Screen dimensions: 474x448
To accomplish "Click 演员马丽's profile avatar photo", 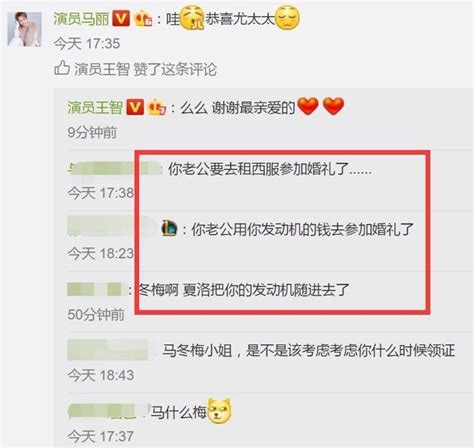I will pos(24,29).
